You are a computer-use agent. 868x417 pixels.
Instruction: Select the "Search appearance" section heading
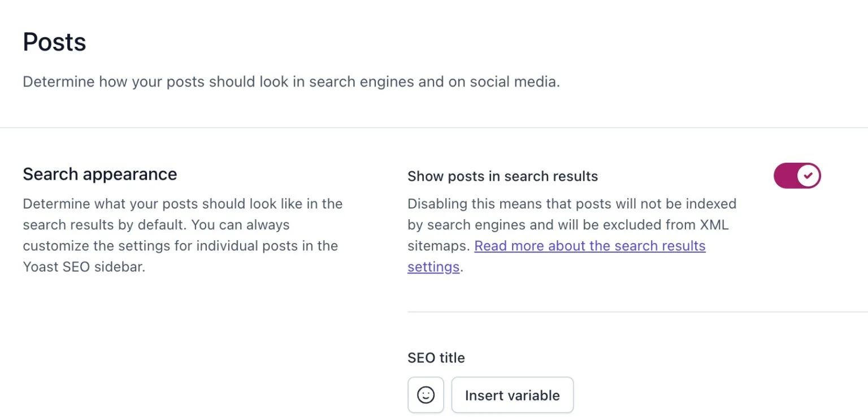99,174
